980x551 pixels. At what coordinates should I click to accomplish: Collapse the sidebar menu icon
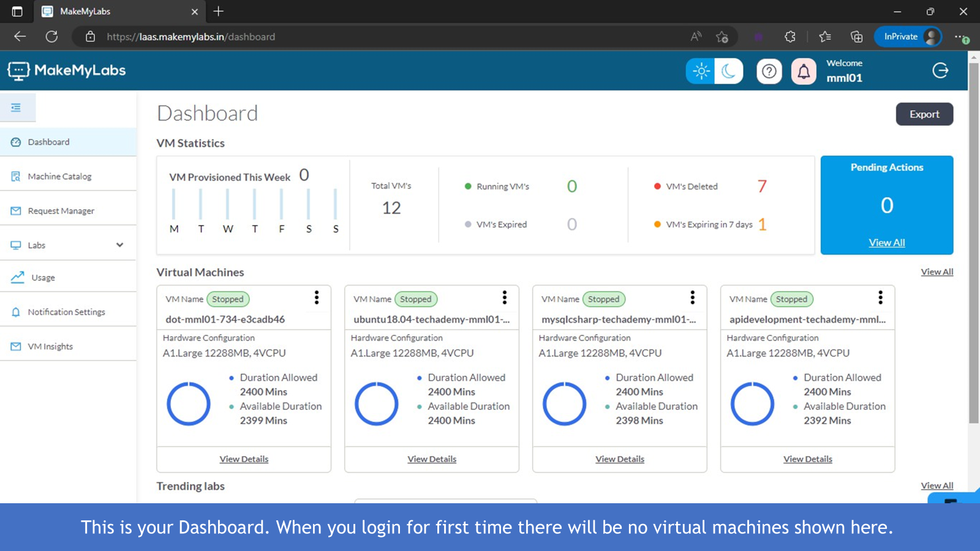tap(16, 108)
